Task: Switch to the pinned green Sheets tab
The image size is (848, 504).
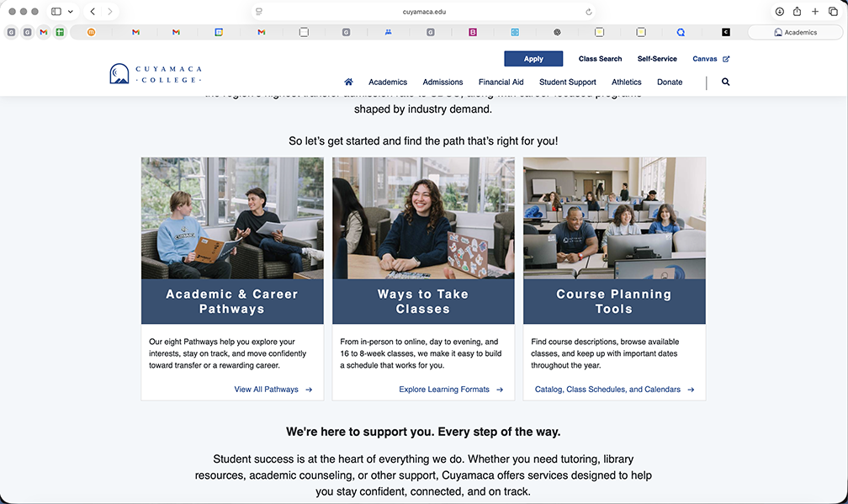Action: pyautogui.click(x=60, y=33)
